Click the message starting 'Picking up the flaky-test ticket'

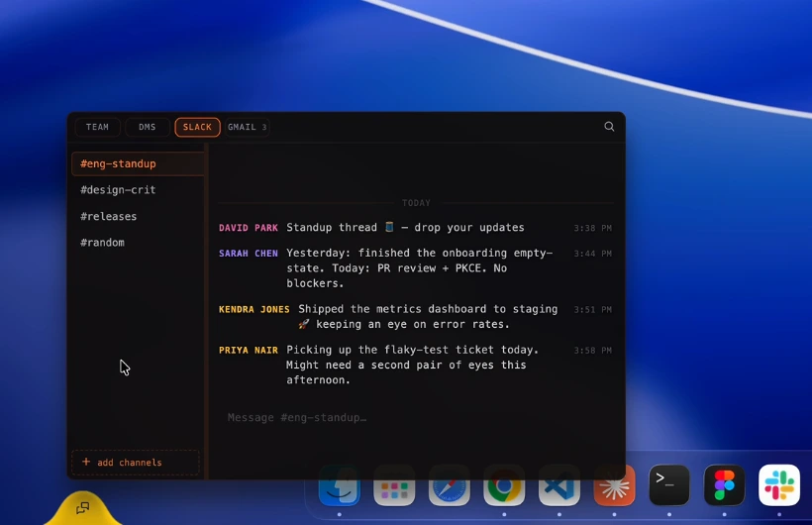412,365
